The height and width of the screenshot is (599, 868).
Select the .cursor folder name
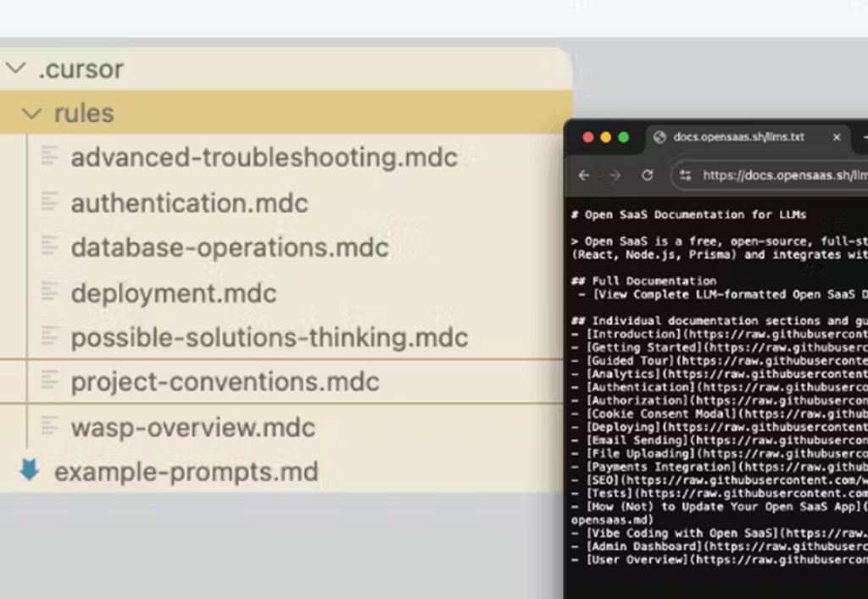click(x=81, y=69)
